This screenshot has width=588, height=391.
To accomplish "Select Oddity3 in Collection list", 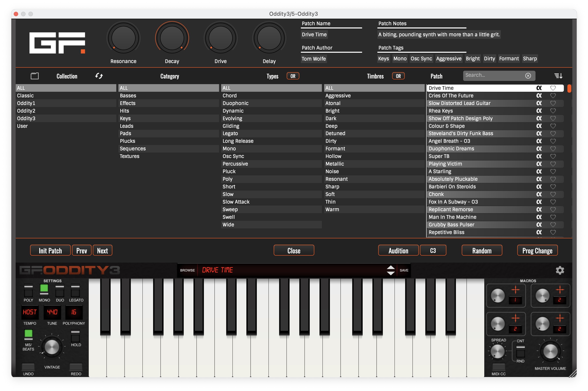I will (26, 118).
